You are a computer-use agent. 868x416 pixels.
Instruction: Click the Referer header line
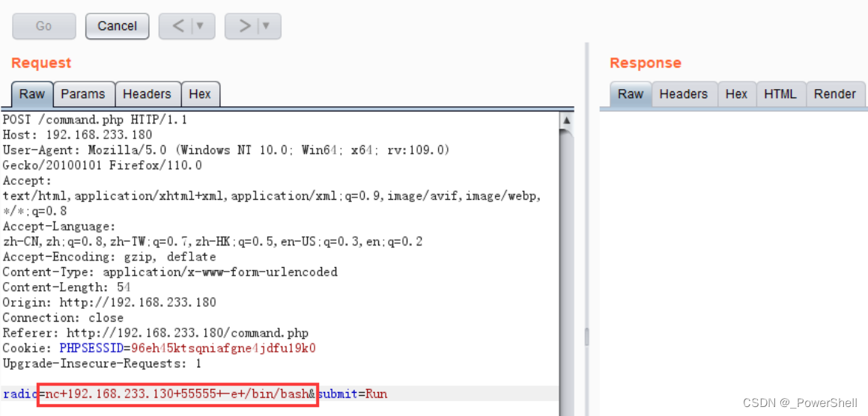point(156,334)
